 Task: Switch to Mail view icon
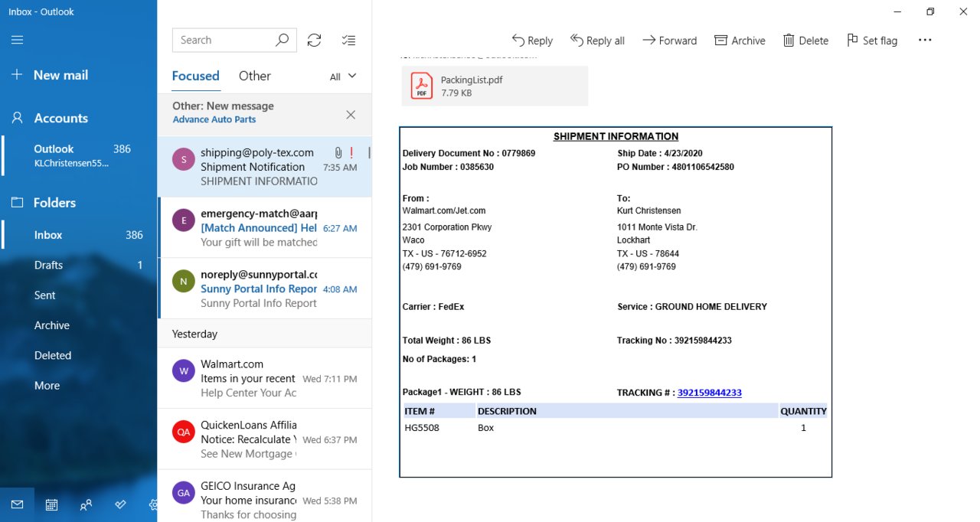(x=17, y=504)
